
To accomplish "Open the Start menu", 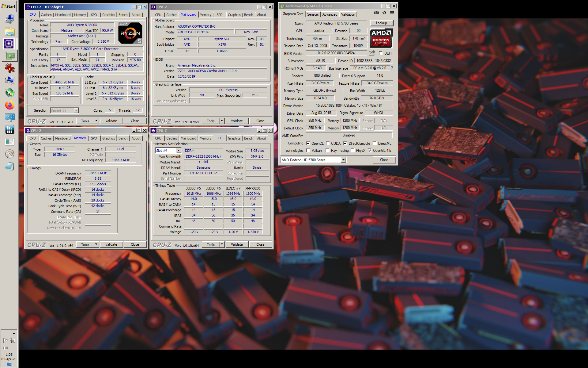I will coord(9,6).
